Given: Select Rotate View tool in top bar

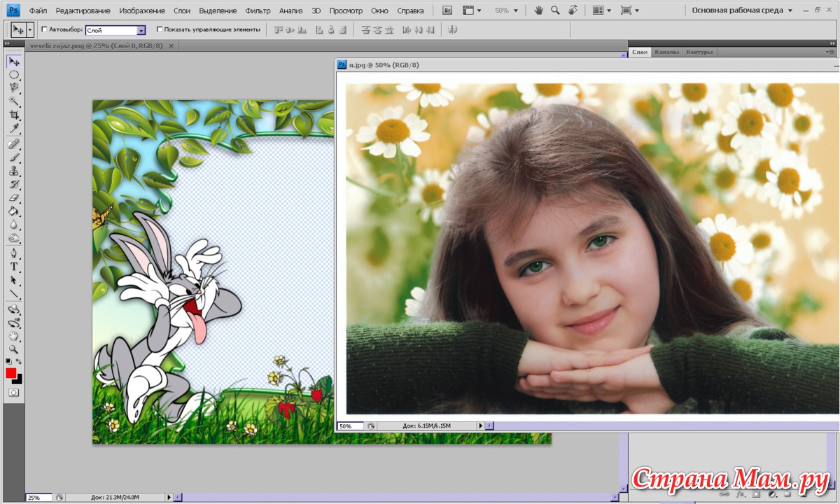Looking at the screenshot, I should click(x=573, y=10).
